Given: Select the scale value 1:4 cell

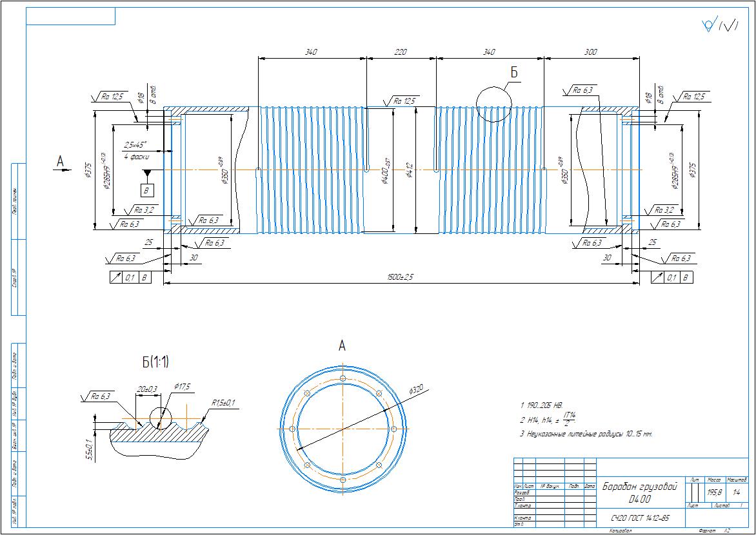Looking at the screenshot, I should [x=736, y=493].
